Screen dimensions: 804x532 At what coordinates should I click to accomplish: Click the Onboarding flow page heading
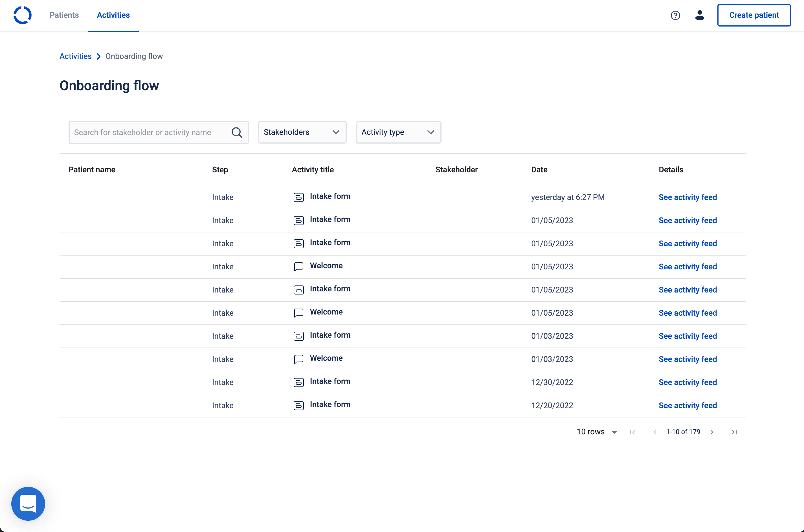click(x=109, y=85)
